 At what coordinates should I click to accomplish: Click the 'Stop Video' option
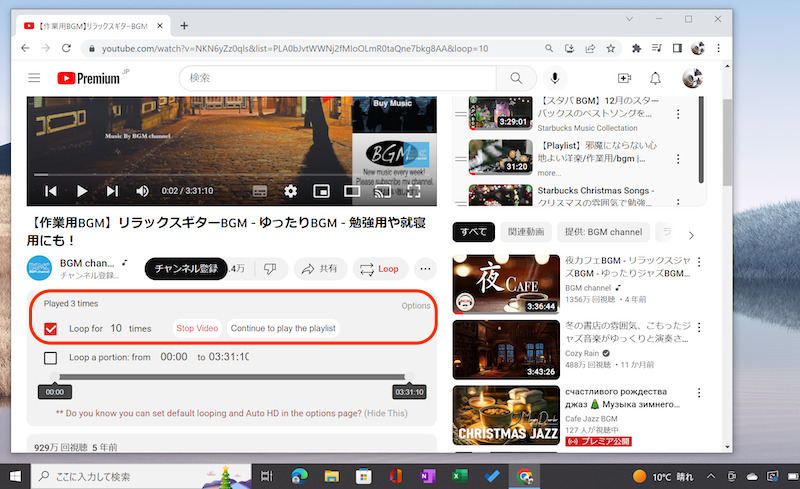197,328
